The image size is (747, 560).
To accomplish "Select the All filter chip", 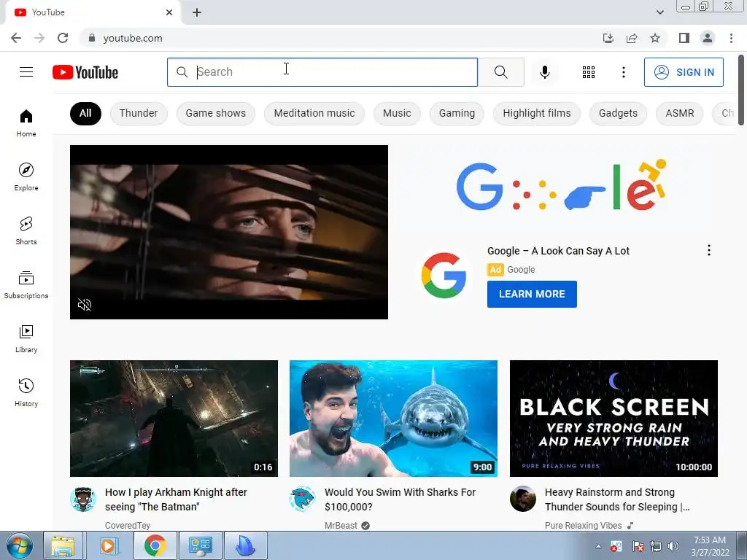I will 85,113.
